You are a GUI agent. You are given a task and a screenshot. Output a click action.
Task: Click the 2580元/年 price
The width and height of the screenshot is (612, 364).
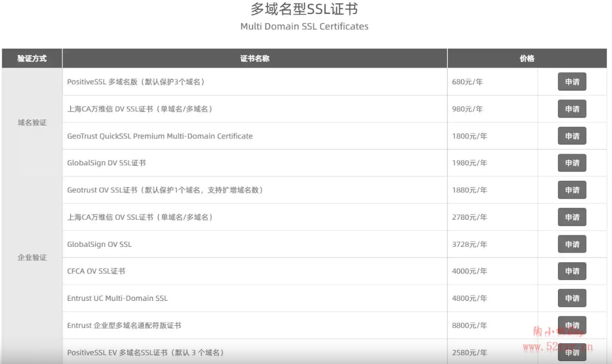(x=470, y=352)
